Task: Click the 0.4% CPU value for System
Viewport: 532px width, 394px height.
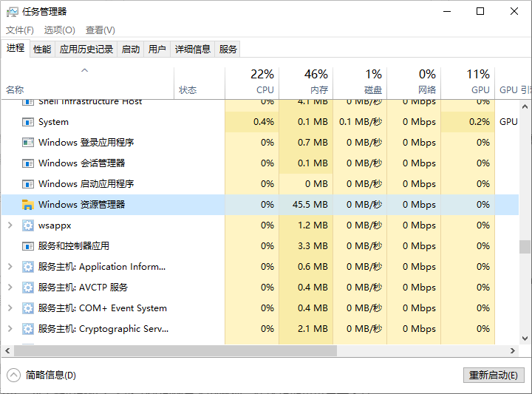Action: (x=264, y=122)
